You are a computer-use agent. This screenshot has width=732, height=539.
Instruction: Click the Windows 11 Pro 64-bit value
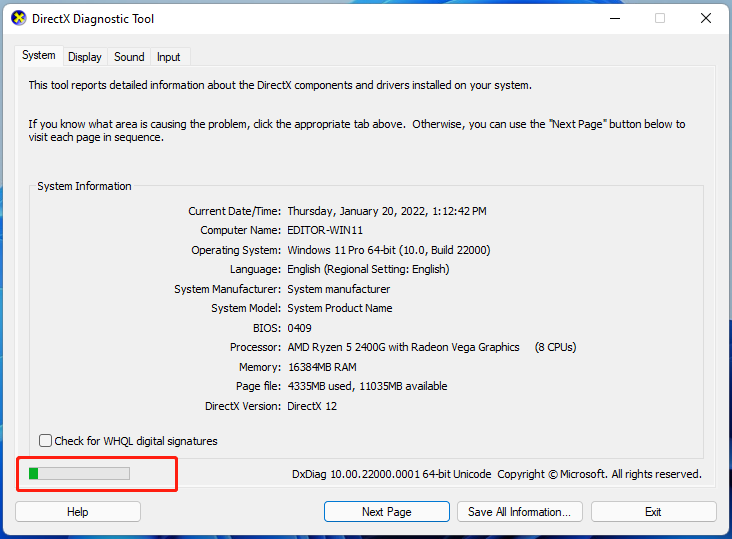[x=388, y=250]
